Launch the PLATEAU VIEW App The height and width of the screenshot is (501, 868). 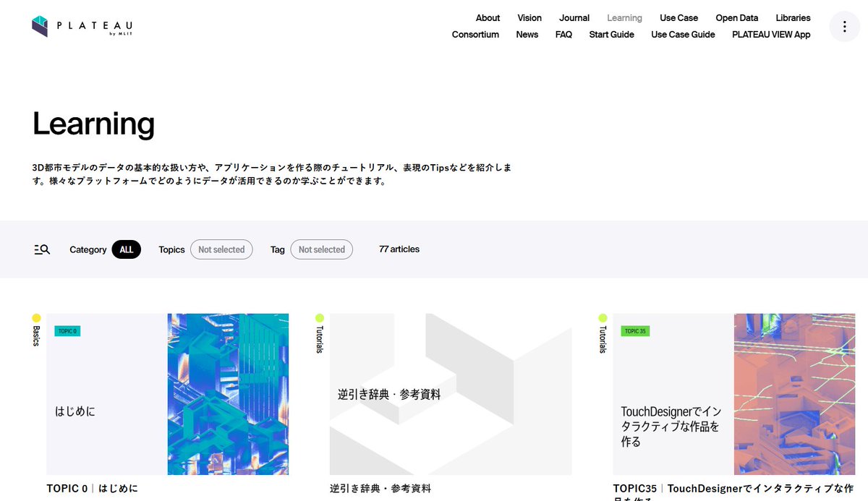pos(771,34)
